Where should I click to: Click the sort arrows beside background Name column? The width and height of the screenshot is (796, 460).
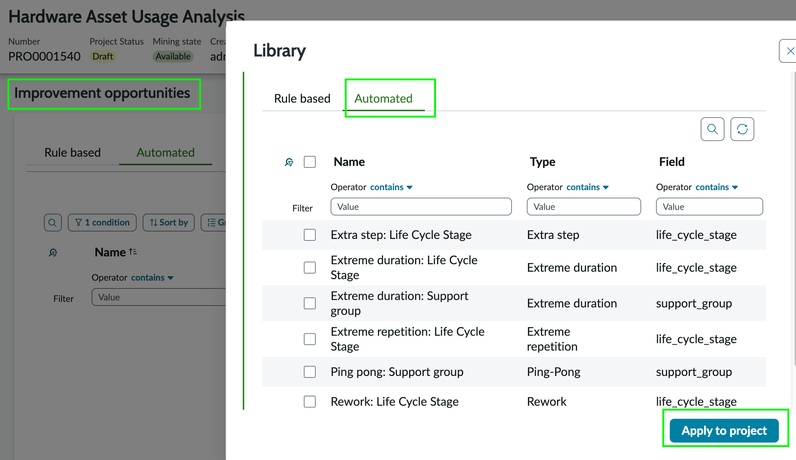point(133,252)
